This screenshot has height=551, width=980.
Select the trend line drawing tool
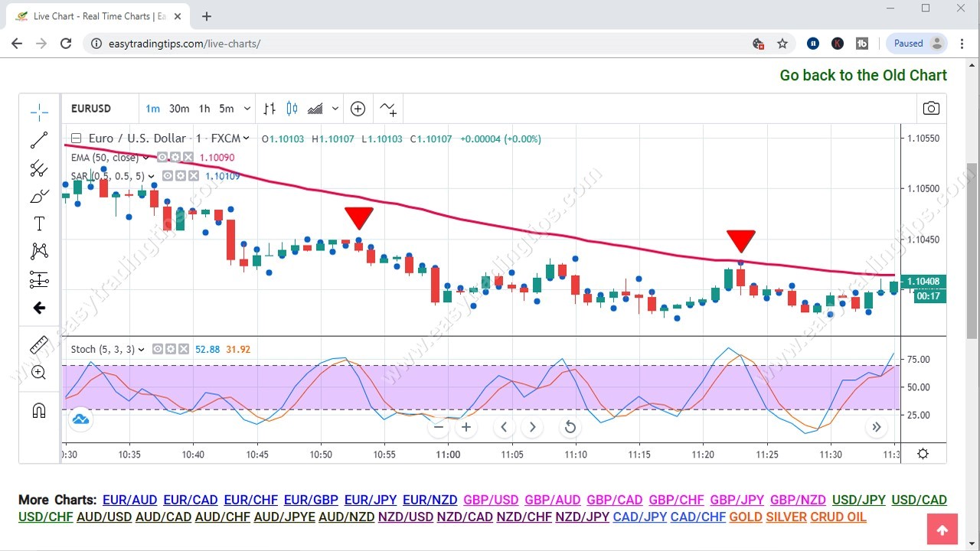tap(39, 140)
